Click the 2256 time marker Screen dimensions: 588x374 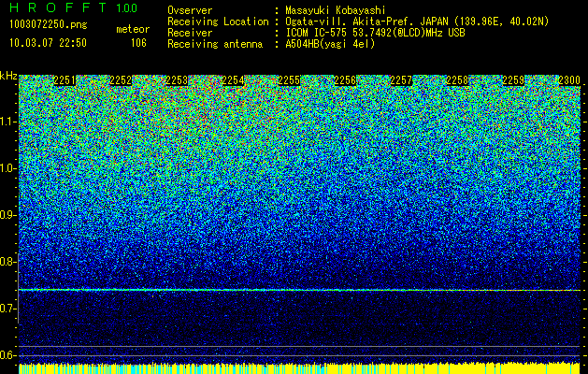point(345,80)
